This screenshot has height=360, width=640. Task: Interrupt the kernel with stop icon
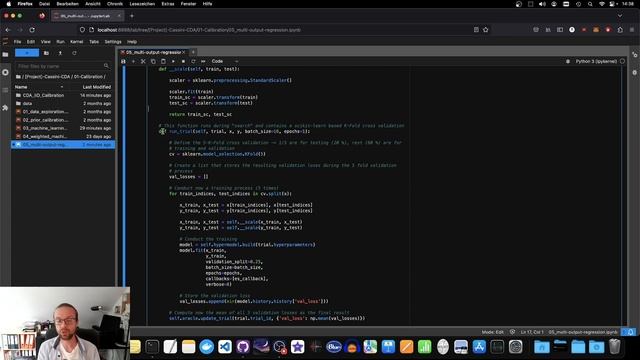point(183,61)
